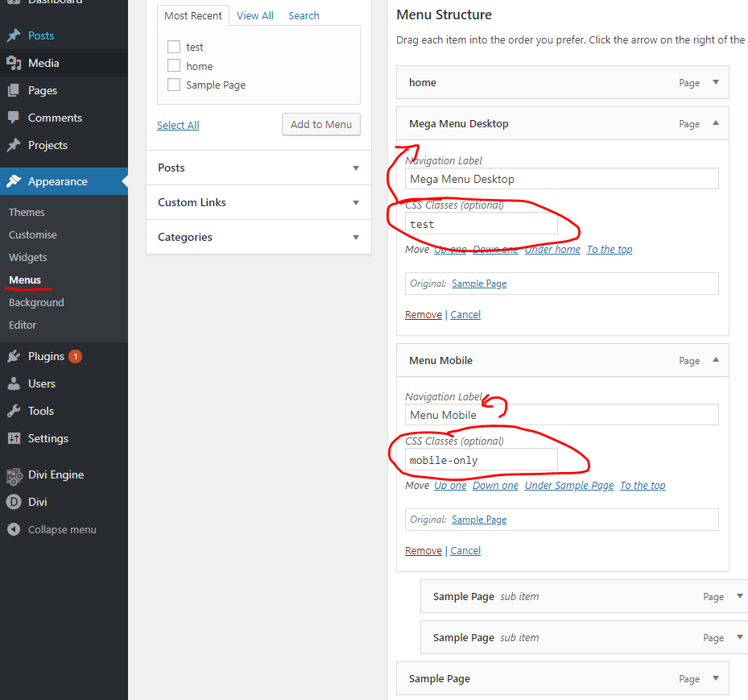Expand the Custom Links accordion arrow
Screen dimensions: 748x700
[355, 203]
